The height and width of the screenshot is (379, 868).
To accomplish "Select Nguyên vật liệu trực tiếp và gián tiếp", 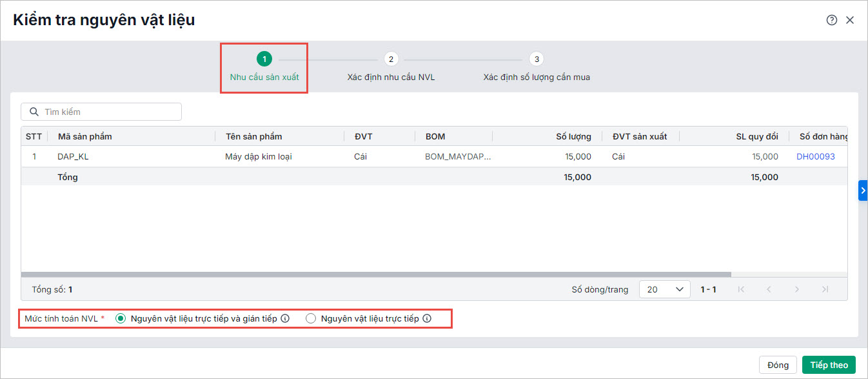I will pos(121,318).
